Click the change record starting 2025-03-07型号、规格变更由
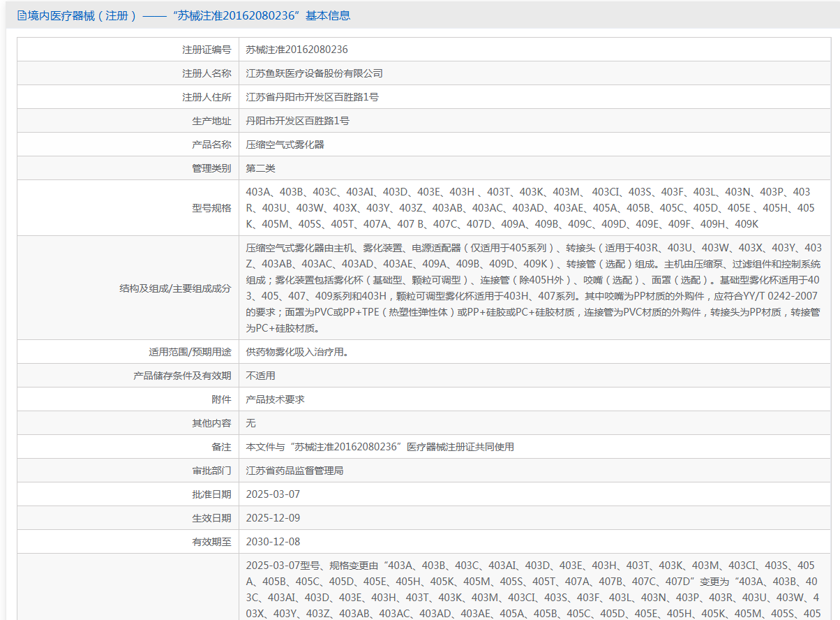 [x=534, y=589]
